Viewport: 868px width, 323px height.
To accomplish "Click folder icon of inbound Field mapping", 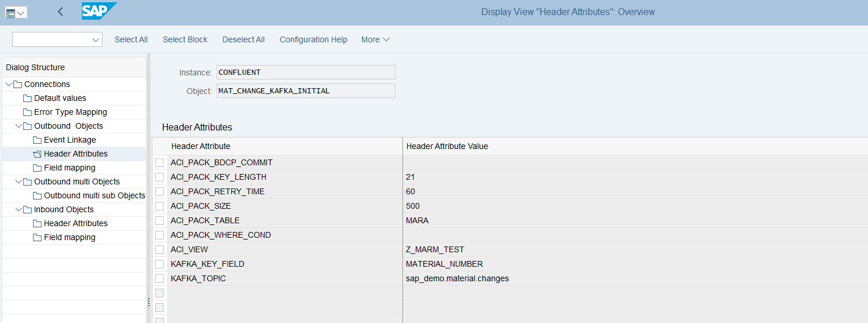I will (37, 237).
